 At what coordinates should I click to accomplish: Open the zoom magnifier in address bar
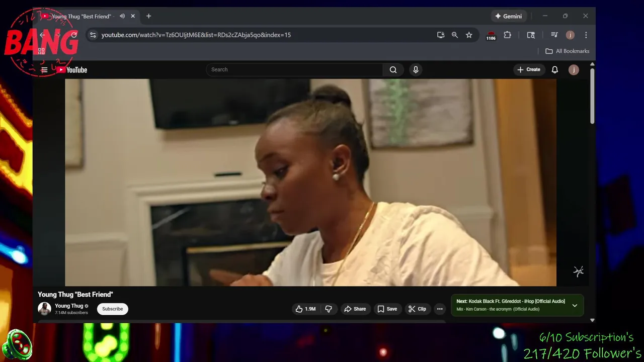(x=455, y=35)
